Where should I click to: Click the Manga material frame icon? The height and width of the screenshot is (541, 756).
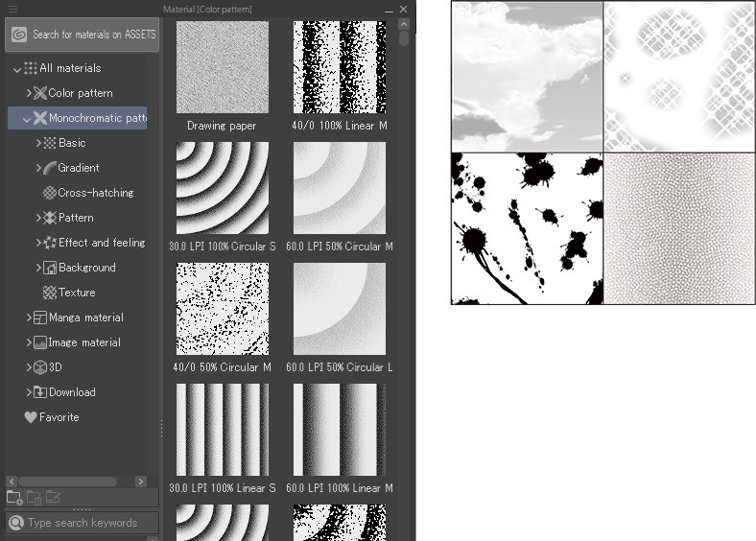[x=40, y=318]
